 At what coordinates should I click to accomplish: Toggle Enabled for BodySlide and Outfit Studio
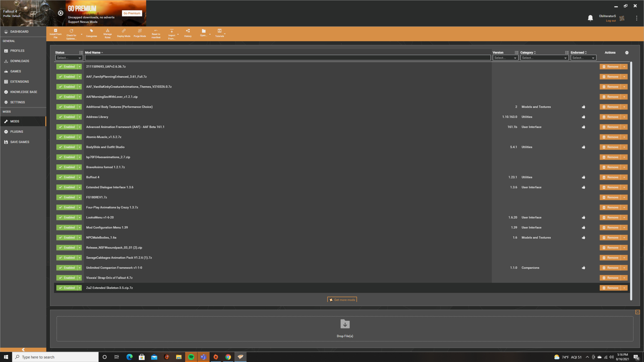tap(67, 147)
